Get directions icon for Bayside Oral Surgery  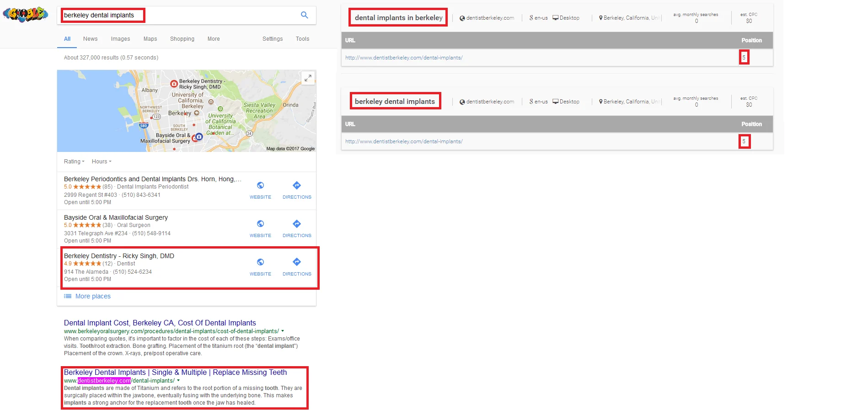coord(297,224)
